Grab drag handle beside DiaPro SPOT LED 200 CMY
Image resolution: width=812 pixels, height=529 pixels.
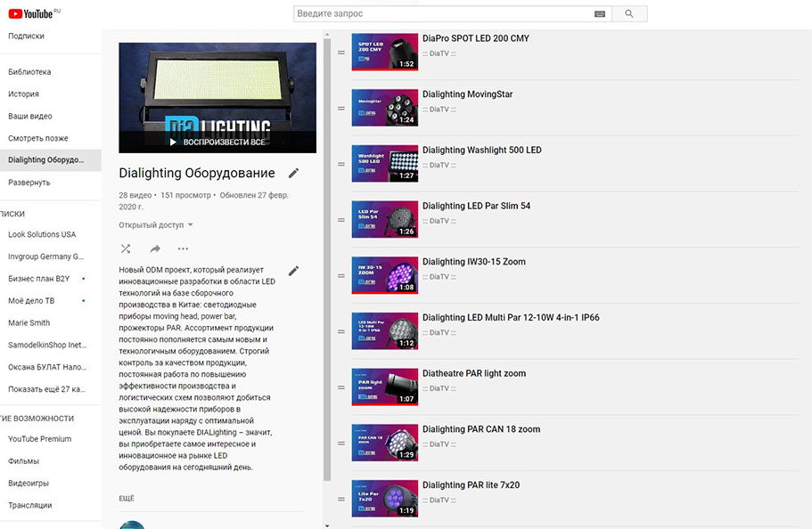coord(340,53)
